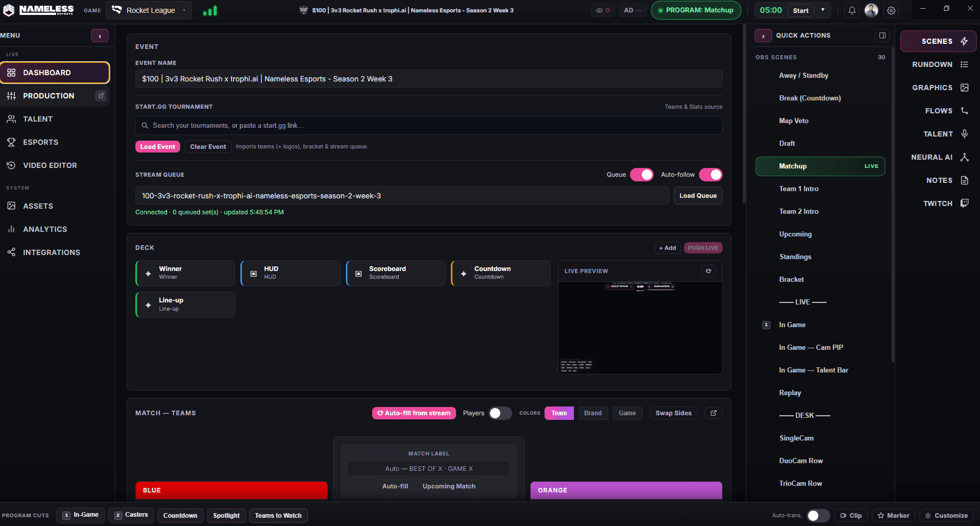Select Brand colors option

[x=593, y=413]
